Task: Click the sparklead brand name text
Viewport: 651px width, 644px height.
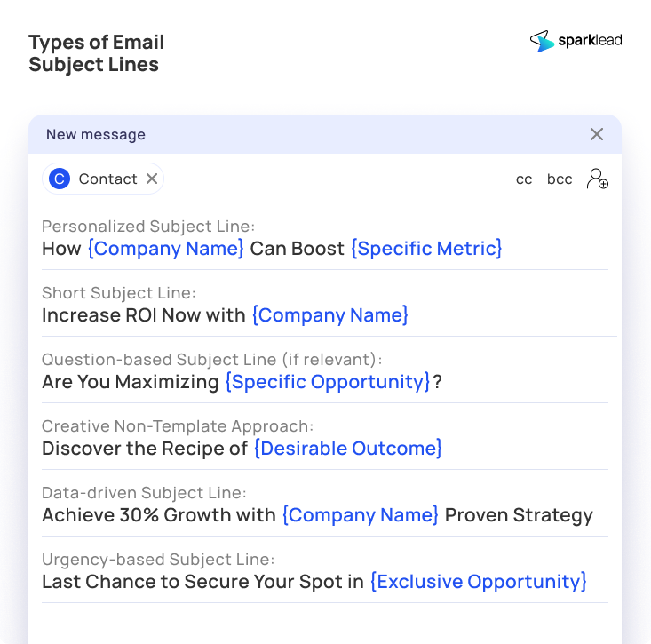Action: (x=590, y=41)
